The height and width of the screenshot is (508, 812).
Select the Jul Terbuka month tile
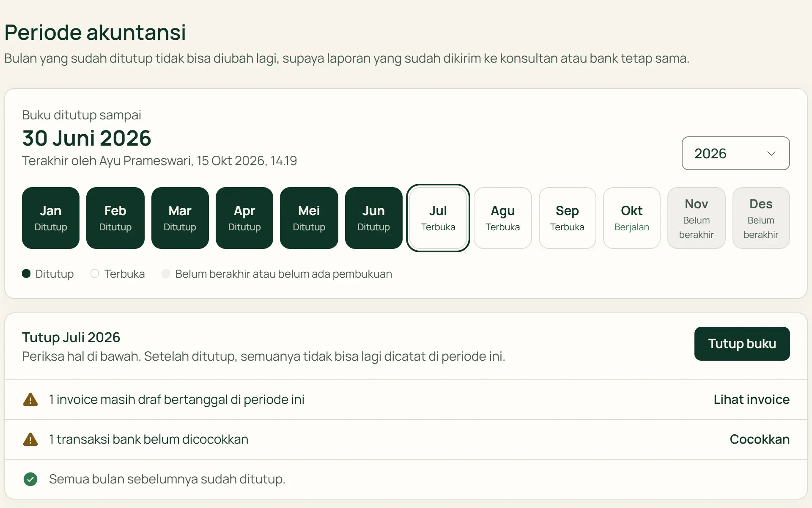(x=438, y=218)
